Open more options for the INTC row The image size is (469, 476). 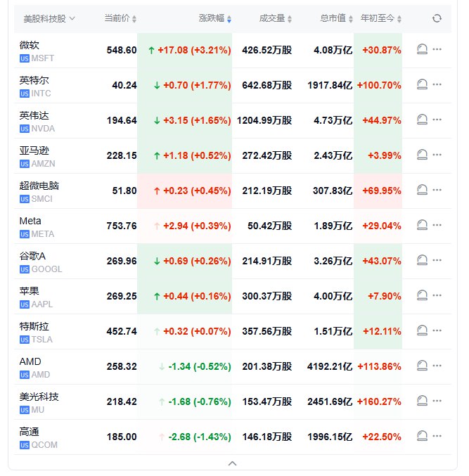[x=437, y=84]
